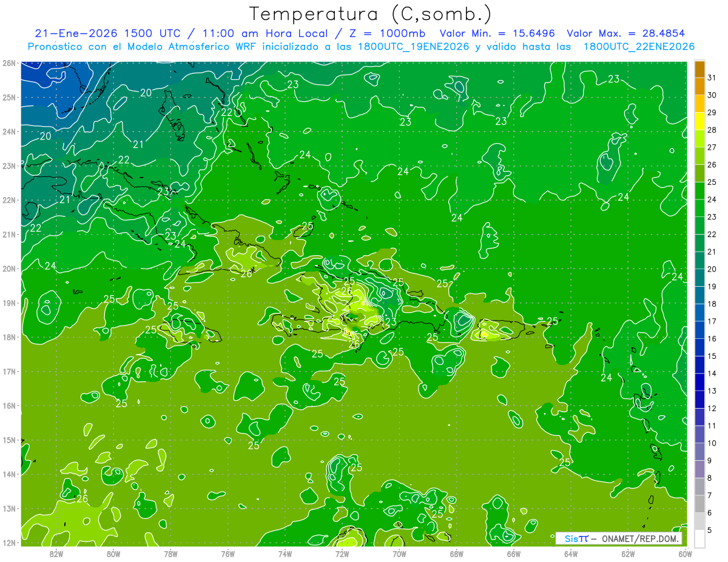
Task: Click the '76W' longitude axis label
Action: (227, 553)
